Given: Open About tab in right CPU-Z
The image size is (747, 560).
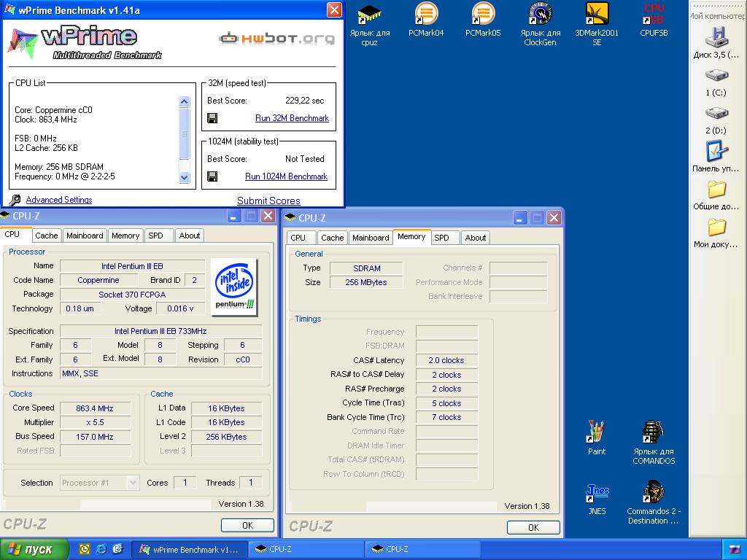Looking at the screenshot, I should tap(476, 238).
